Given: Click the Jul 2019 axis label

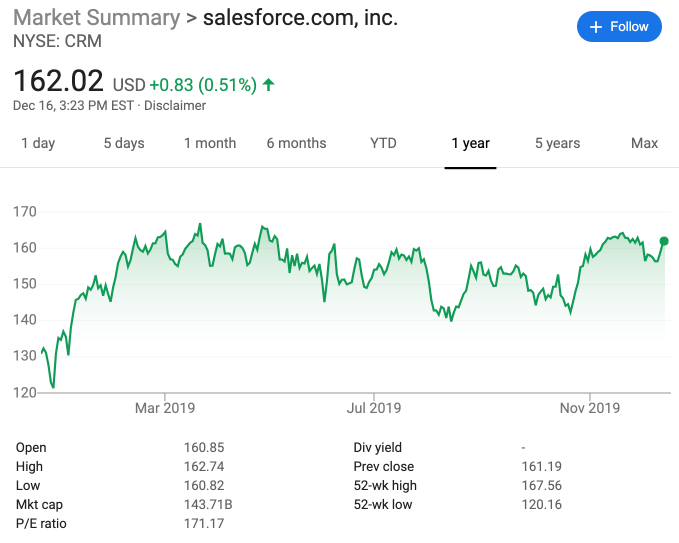Looking at the screenshot, I should click(373, 408).
